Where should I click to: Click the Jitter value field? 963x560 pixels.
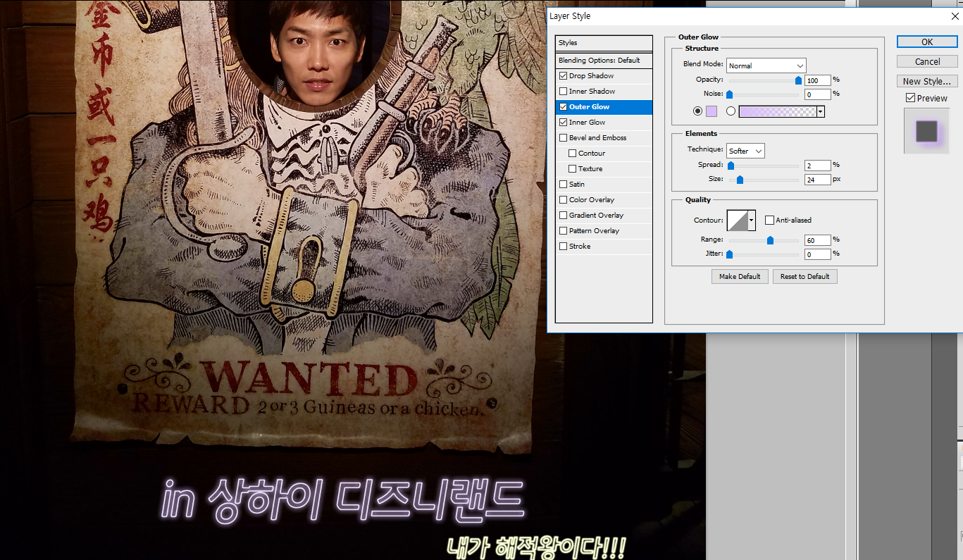(817, 254)
